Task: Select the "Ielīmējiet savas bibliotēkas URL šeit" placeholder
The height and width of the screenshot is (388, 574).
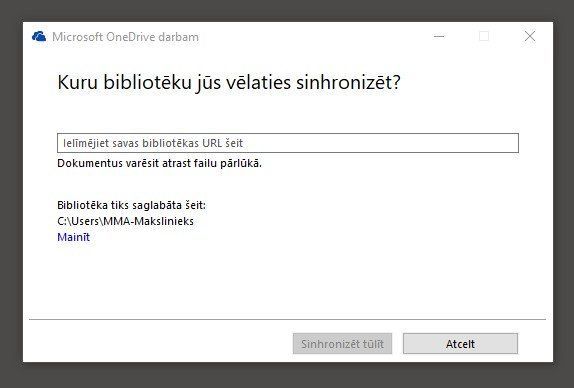Action: tap(153, 143)
